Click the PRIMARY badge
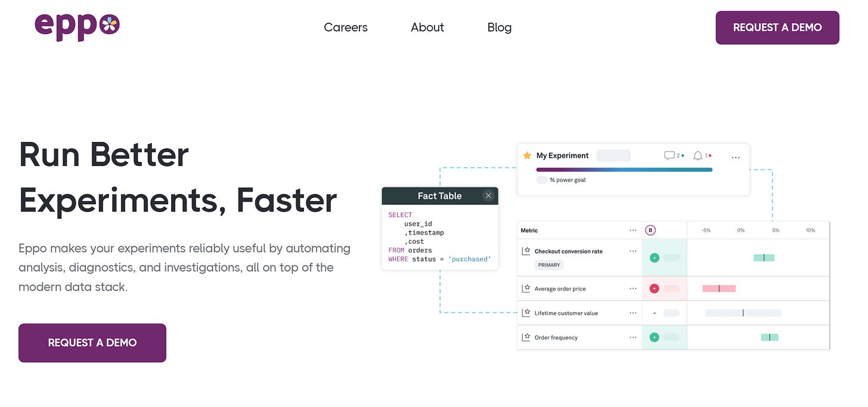Image resolution: width=868 pixels, height=407 pixels. click(549, 265)
